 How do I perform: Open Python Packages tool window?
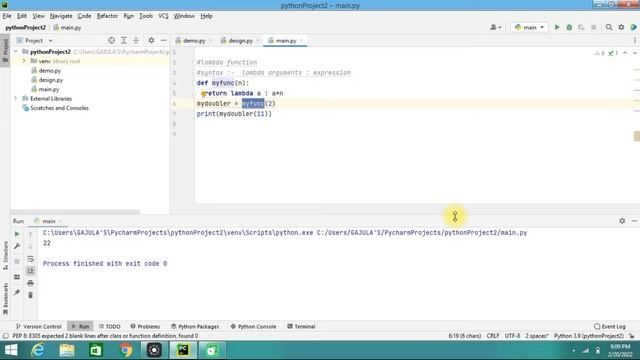point(195,327)
